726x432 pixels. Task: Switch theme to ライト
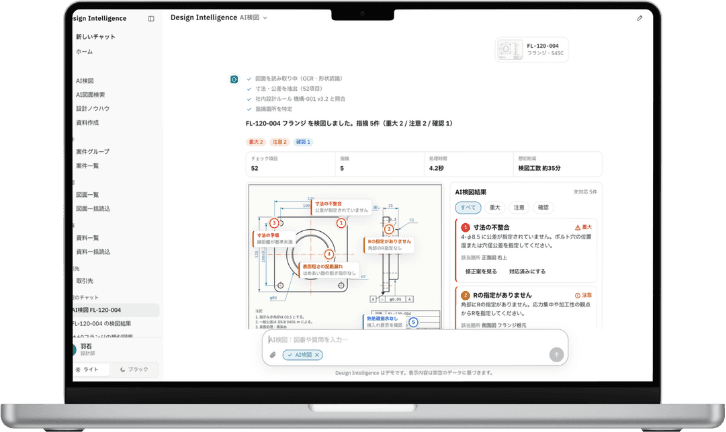[92, 369]
